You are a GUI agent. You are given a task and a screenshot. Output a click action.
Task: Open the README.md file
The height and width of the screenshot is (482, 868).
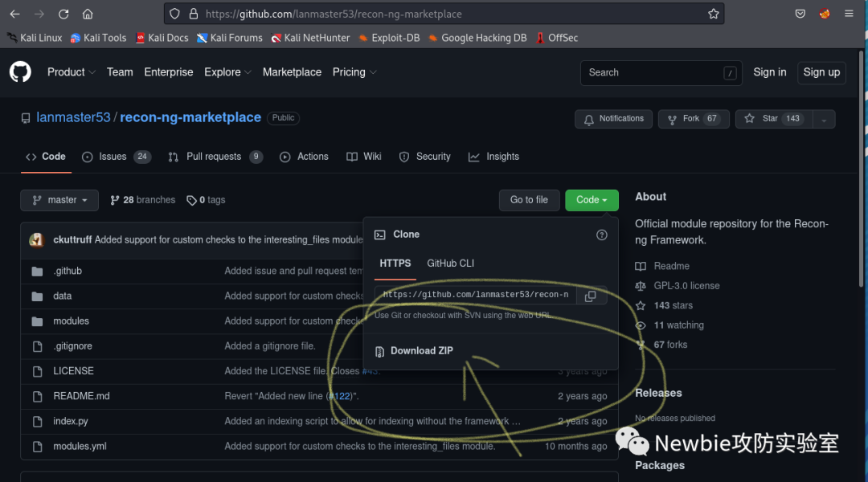click(x=81, y=396)
